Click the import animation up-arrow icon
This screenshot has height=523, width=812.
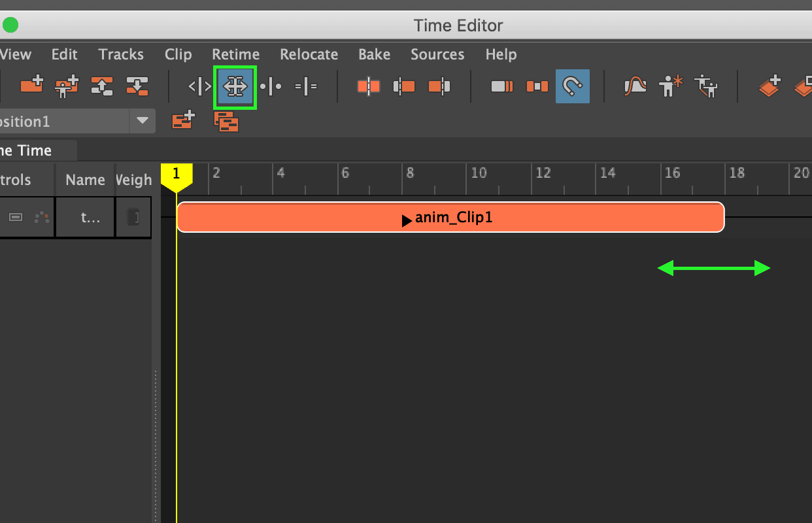click(103, 86)
